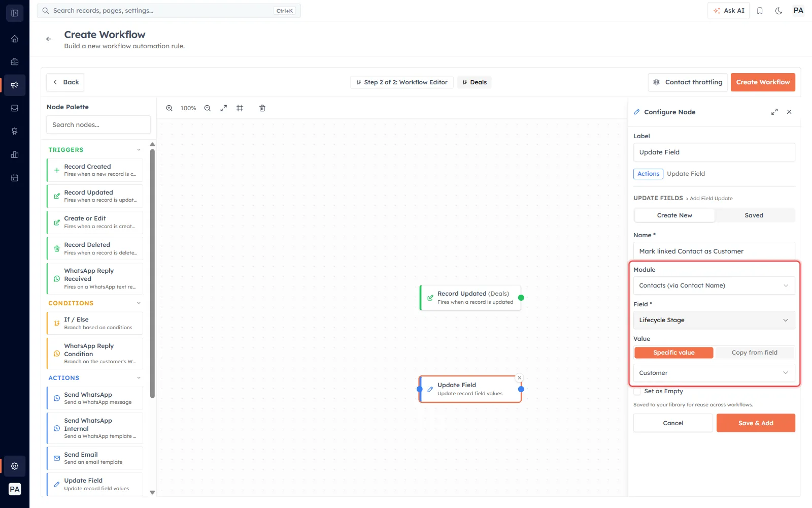Select the If / Else condition node

tap(95, 323)
